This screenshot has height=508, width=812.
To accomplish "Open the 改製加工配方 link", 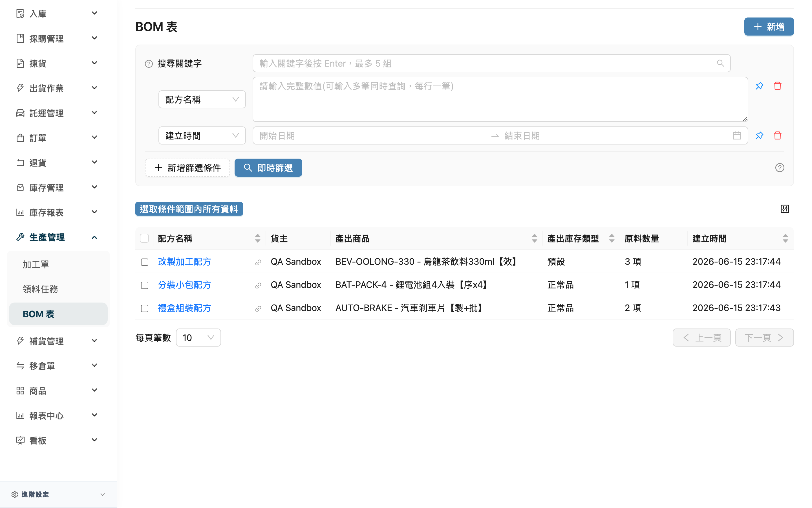I will (185, 262).
